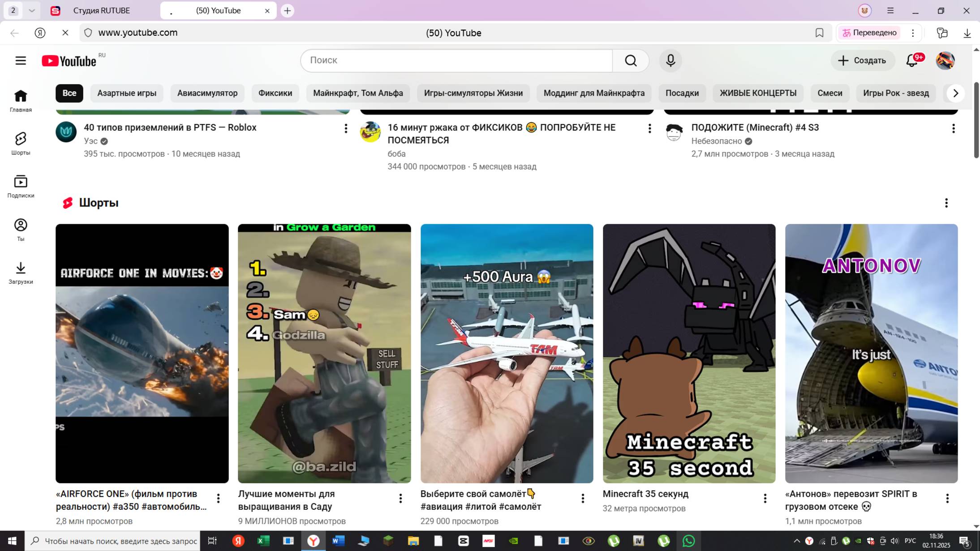Switch to the Студия RUTUBE tab
Viewport: 980px width, 551px height.
[101, 10]
